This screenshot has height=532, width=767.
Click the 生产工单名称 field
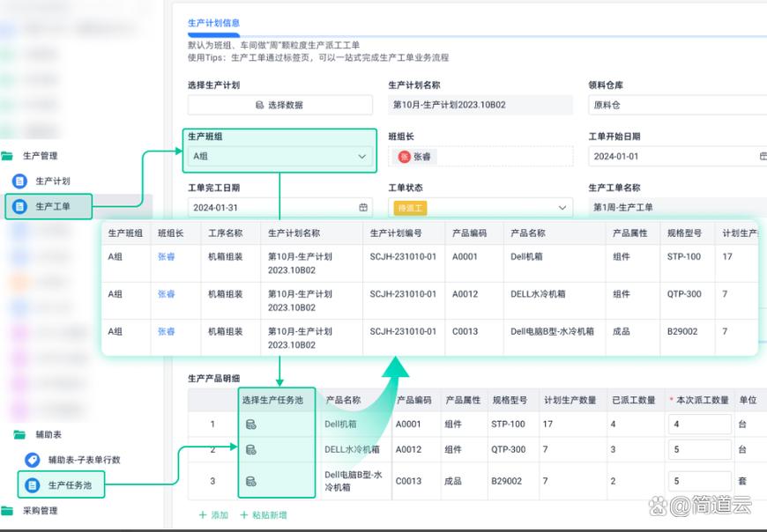point(677,207)
